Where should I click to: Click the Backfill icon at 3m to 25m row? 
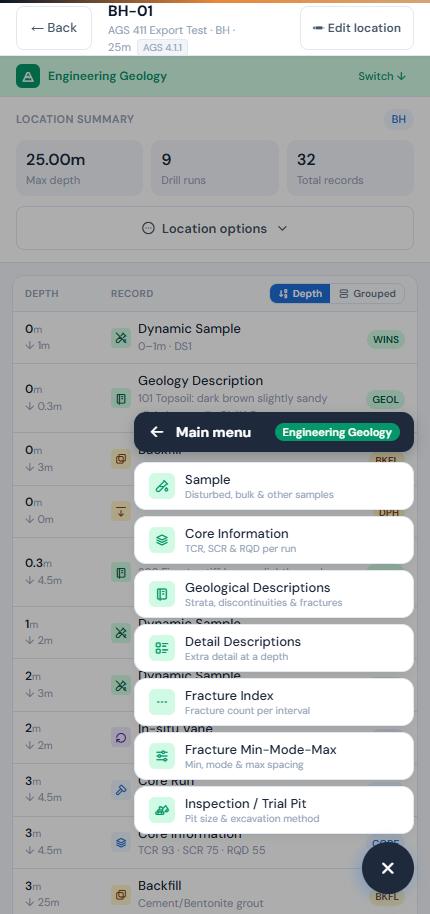click(x=121, y=894)
